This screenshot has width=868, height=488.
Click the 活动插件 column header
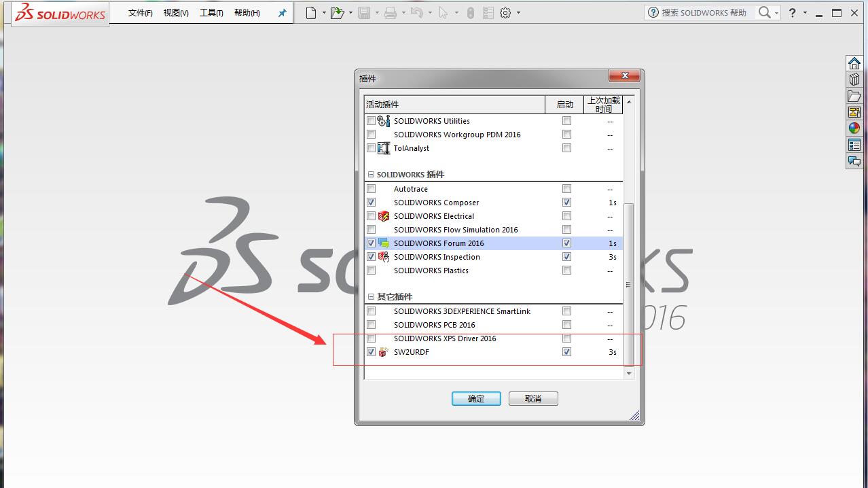454,104
